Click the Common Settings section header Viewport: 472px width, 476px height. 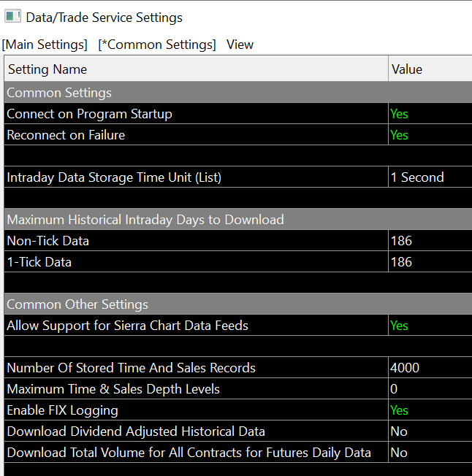click(238, 93)
